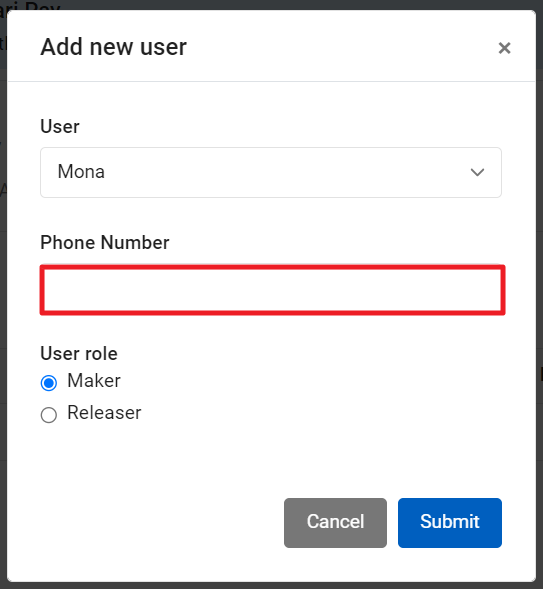
Task: Select the Releaser radio button
Action: point(49,415)
